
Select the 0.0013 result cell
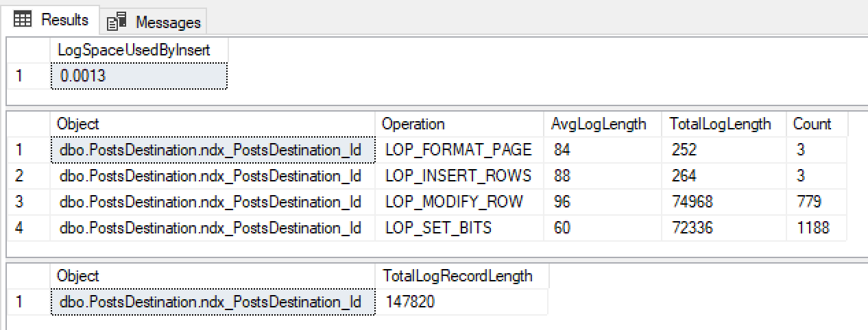[x=138, y=76]
